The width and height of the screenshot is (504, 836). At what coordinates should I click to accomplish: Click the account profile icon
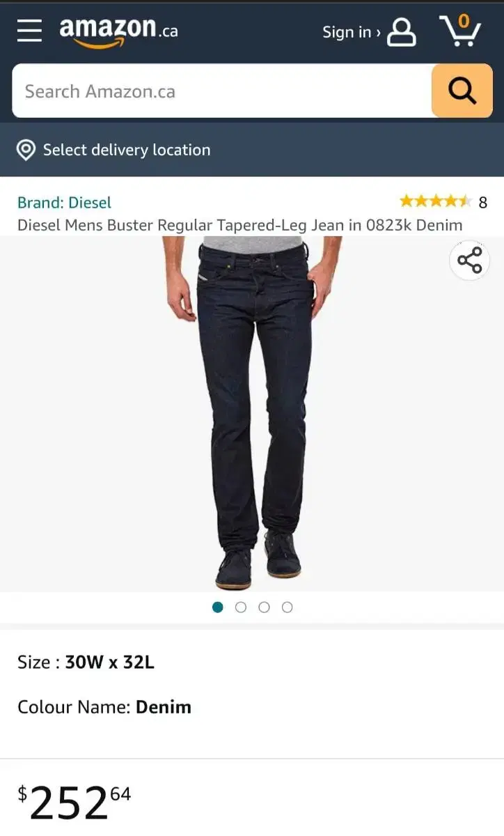(402, 32)
